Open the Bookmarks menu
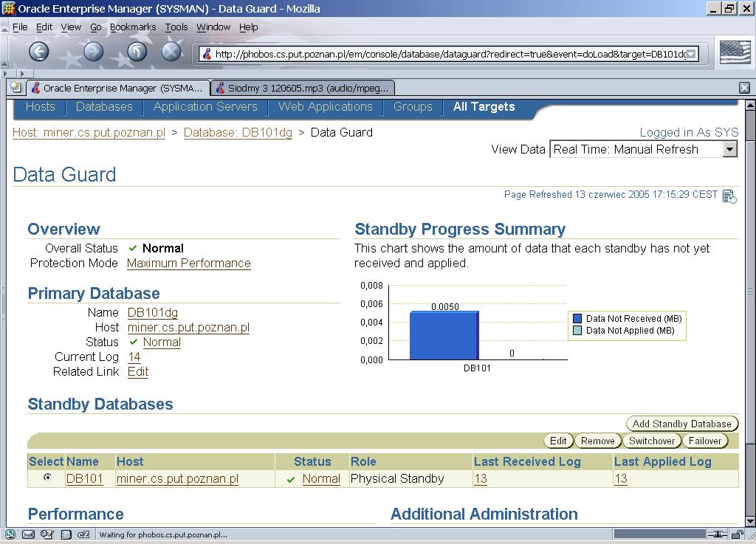This screenshot has height=544, width=756. click(x=133, y=27)
